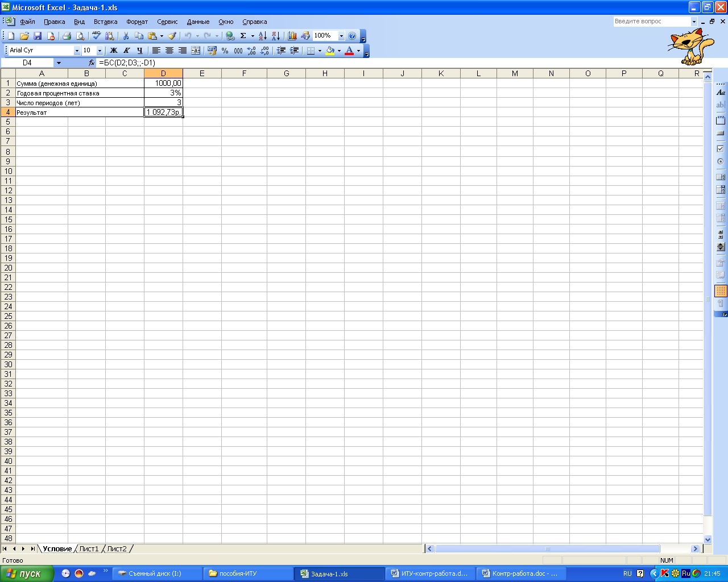Activate the Format Painter brush

tap(172, 36)
